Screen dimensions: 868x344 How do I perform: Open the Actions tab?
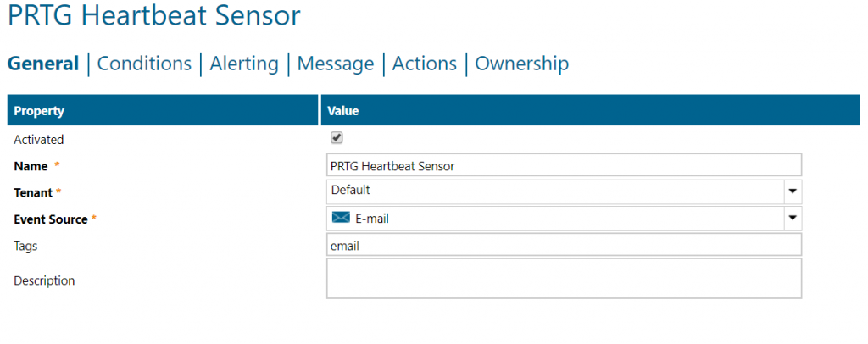(x=425, y=64)
